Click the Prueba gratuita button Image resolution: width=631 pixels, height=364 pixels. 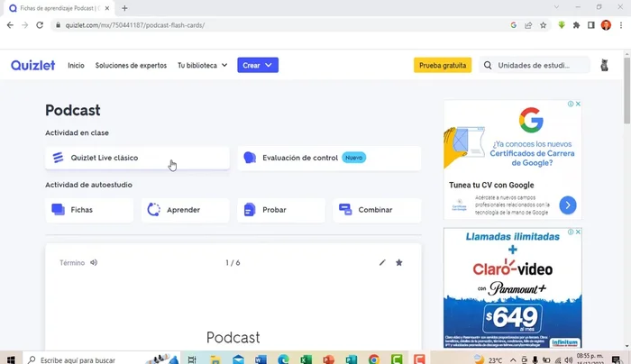(x=443, y=65)
